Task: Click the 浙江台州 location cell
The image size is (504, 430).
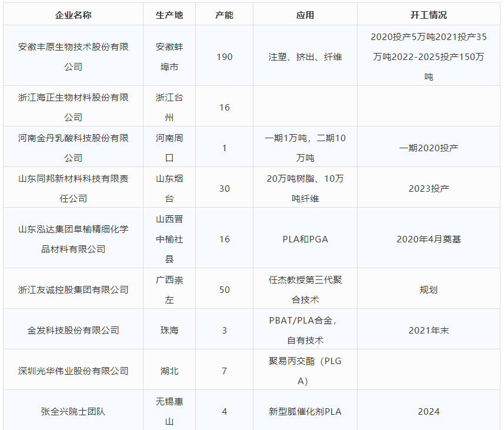Action: (169, 107)
